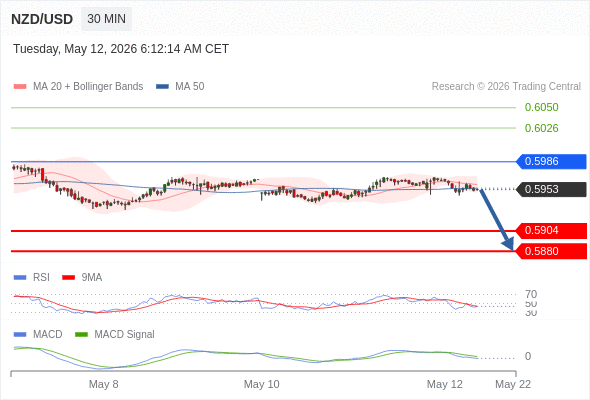This screenshot has width=590, height=400.
Task: Click the NZD/USD pair title
Action: point(42,19)
